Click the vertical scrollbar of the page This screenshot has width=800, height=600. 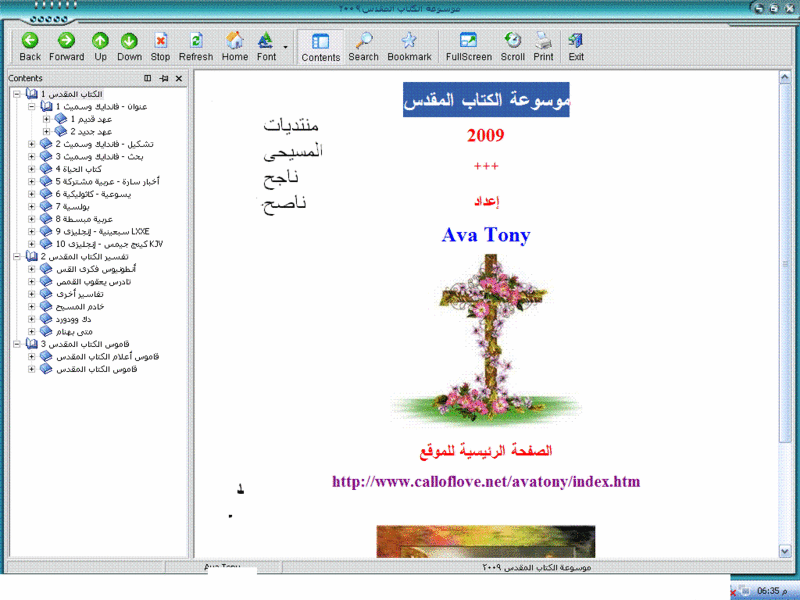(x=788, y=300)
